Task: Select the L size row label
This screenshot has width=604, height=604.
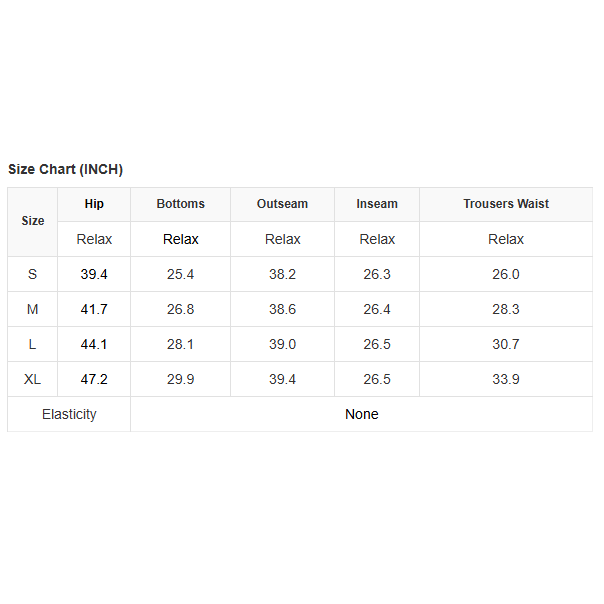Action: tap(33, 344)
